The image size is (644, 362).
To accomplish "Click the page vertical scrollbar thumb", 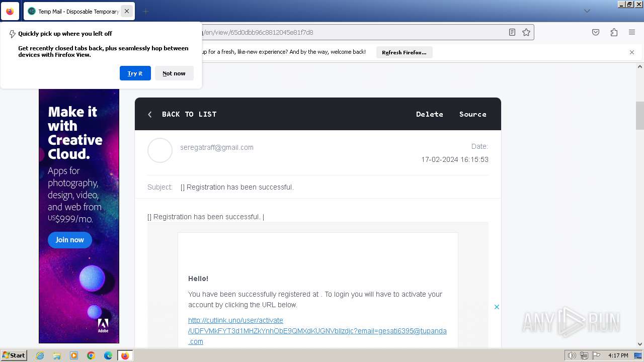I will point(640,115).
